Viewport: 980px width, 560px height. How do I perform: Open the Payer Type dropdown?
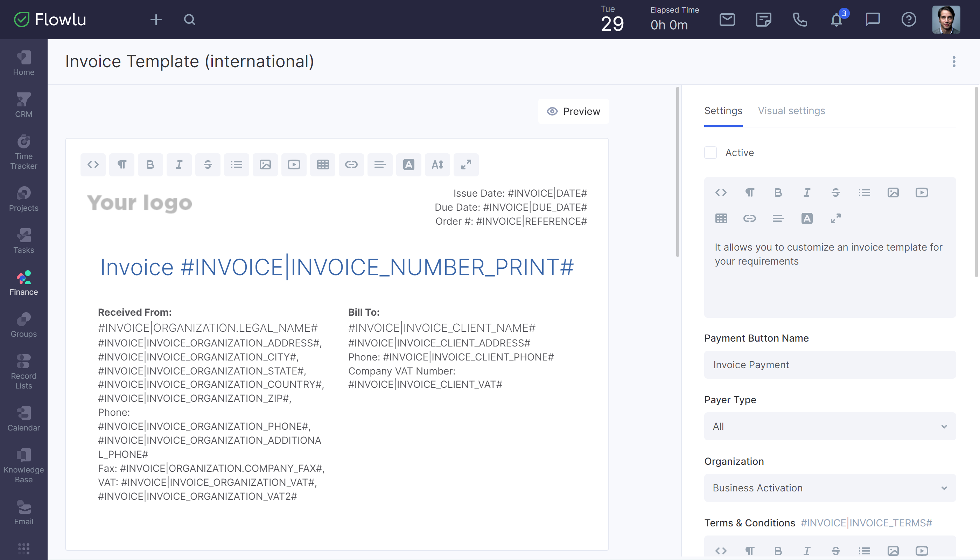coord(829,426)
